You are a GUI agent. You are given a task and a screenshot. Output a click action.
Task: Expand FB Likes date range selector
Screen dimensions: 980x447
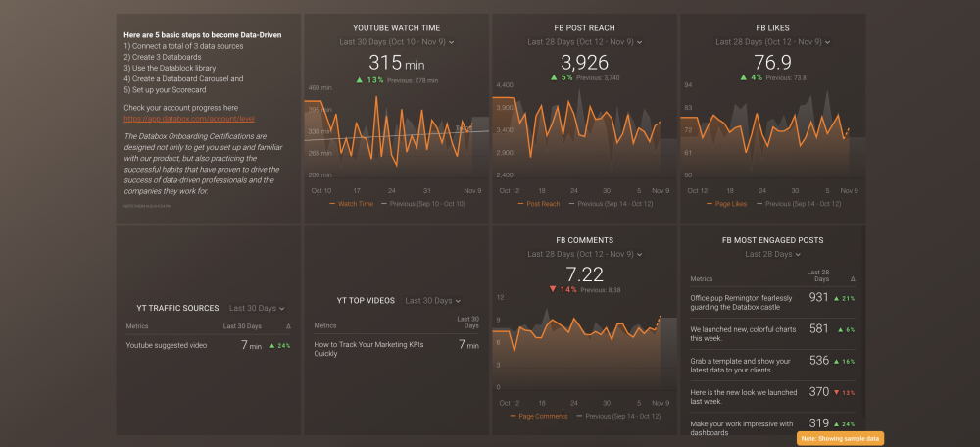[772, 43]
